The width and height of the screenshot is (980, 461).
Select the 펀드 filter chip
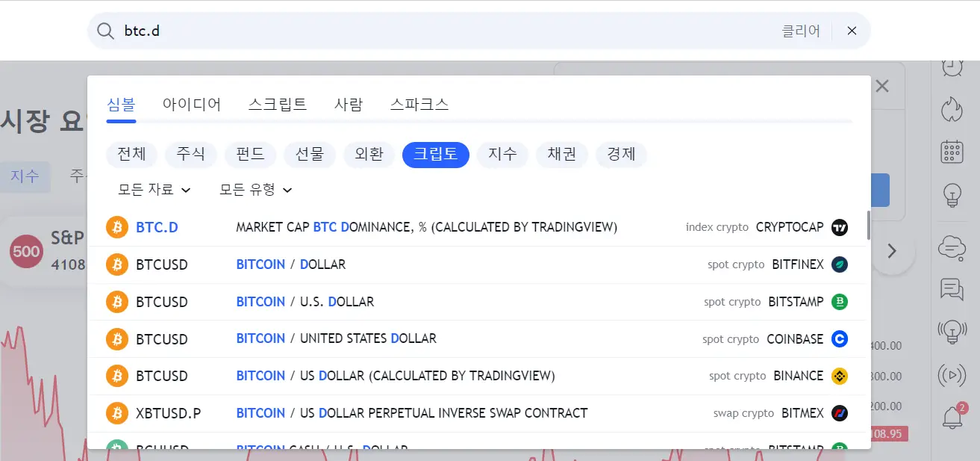[250, 155]
